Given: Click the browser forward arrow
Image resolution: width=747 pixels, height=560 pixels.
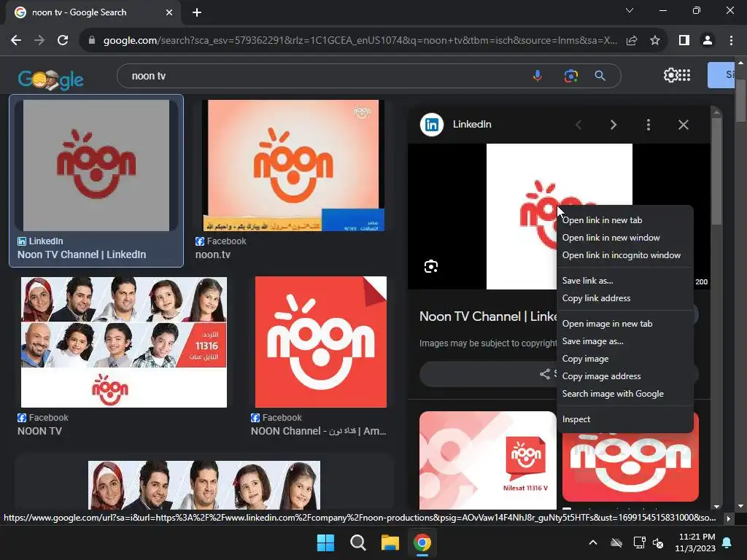Looking at the screenshot, I should (x=39, y=41).
